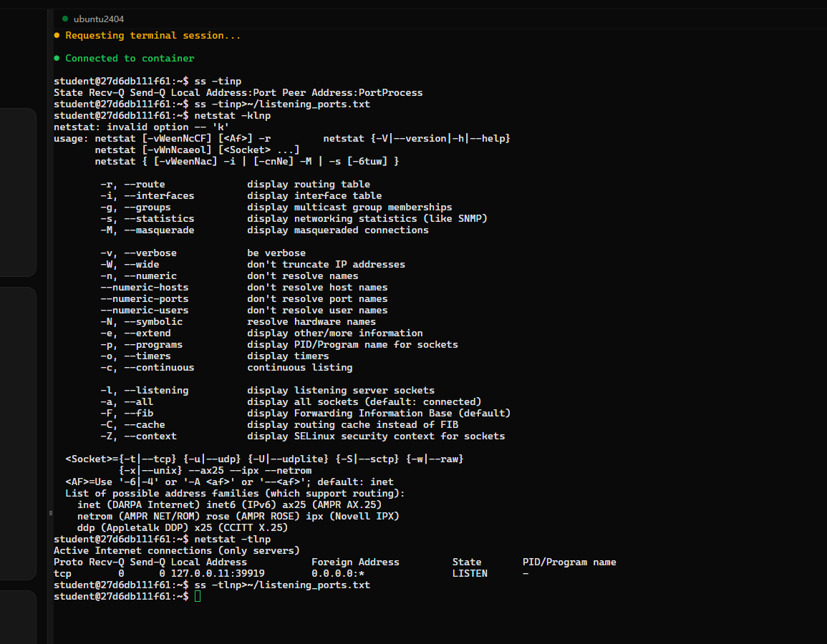Click the green Connected to container indicator
The height and width of the screenshot is (644, 827).
coord(57,58)
